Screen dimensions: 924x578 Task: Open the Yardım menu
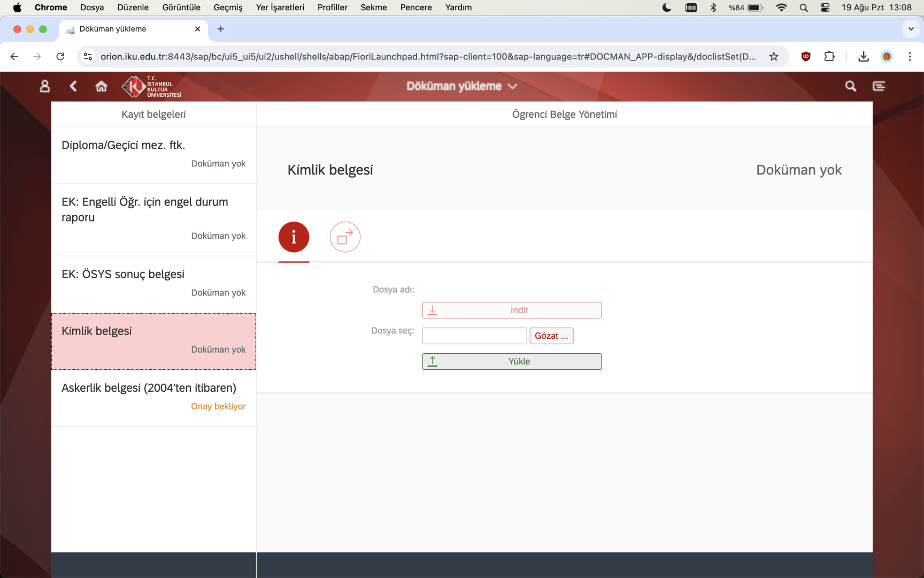pyautogui.click(x=458, y=7)
